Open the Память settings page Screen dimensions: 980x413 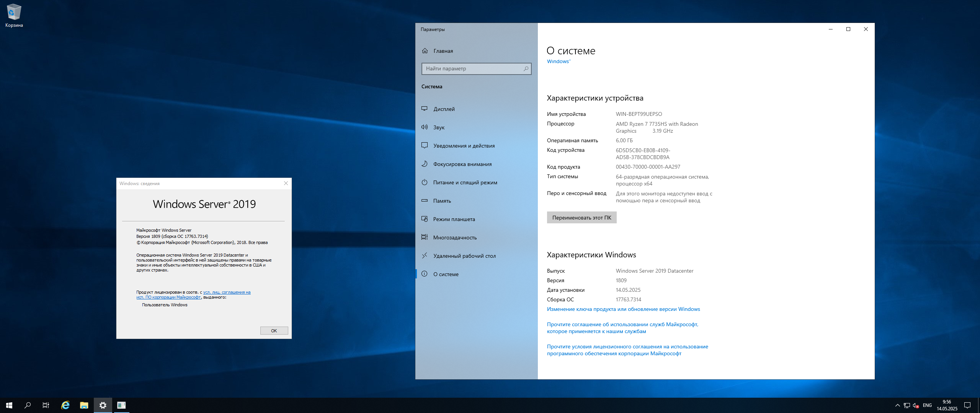pyautogui.click(x=477, y=201)
